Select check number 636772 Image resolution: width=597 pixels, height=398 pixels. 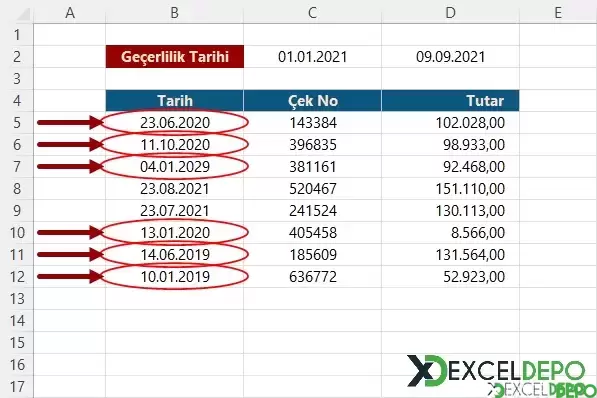313,277
